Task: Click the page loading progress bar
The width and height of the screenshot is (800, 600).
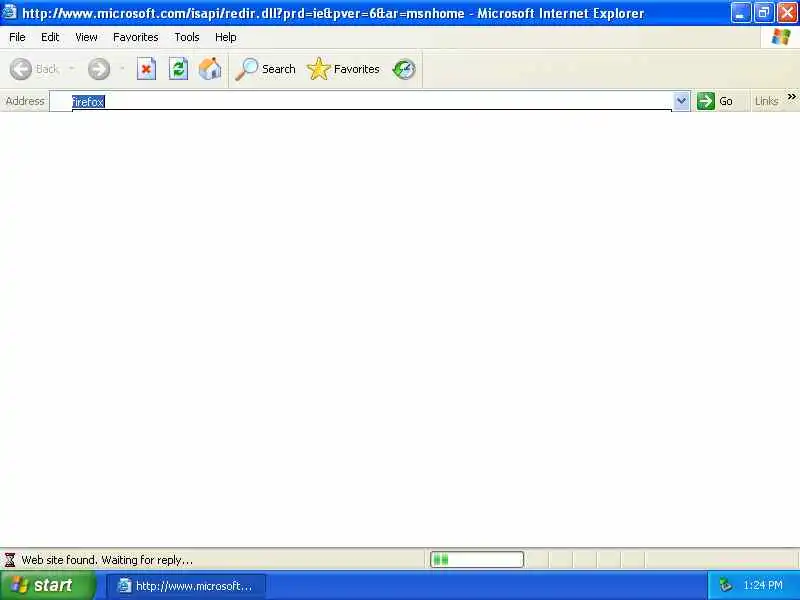Action: click(477, 560)
